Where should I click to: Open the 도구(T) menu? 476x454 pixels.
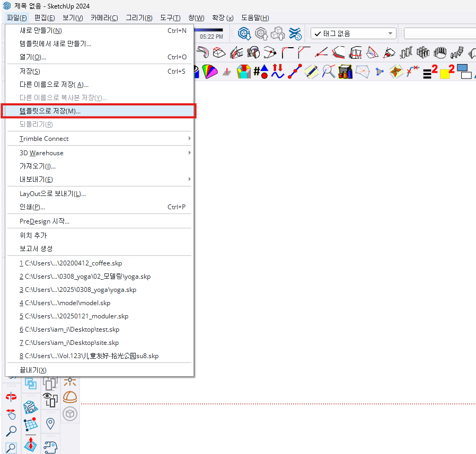(x=170, y=17)
